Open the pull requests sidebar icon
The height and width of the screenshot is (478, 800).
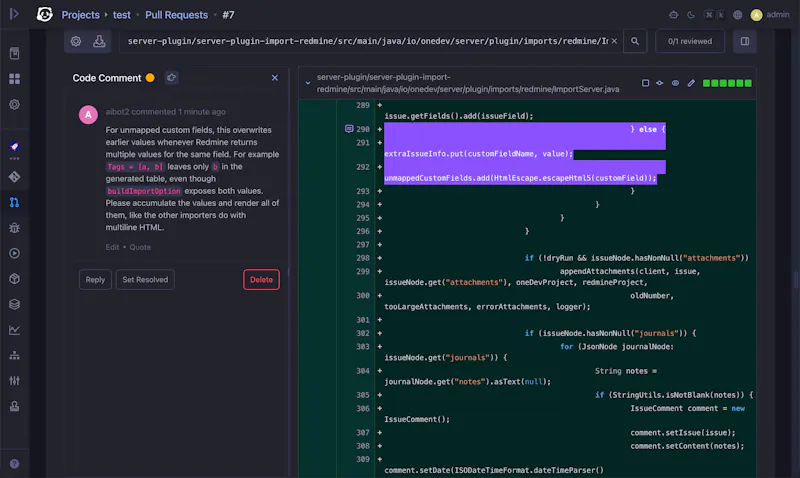click(14, 203)
